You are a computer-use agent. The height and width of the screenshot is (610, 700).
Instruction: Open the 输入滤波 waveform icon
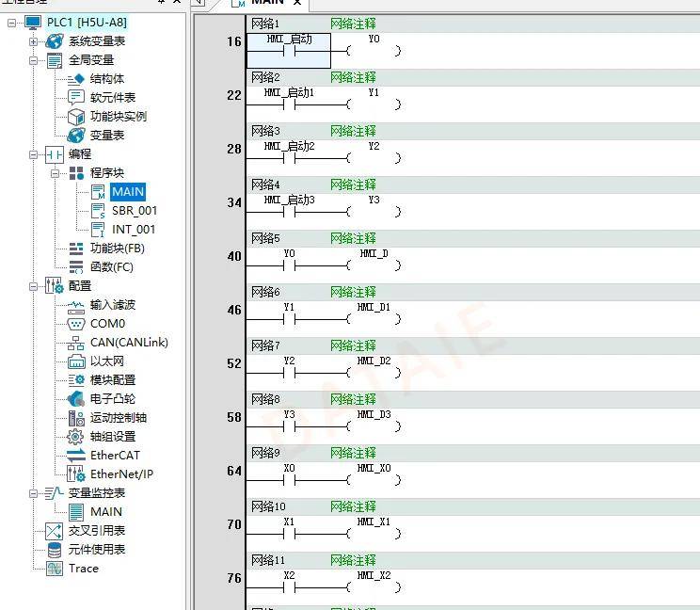pyautogui.click(x=76, y=305)
